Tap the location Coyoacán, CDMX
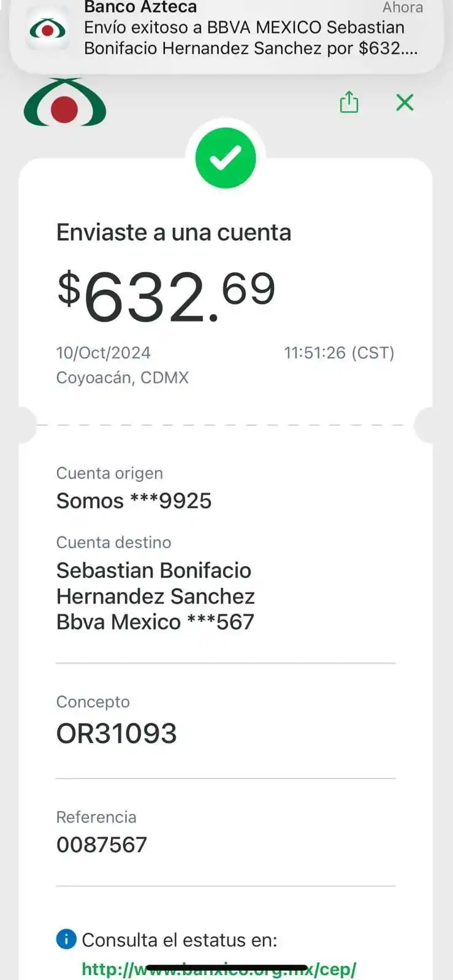The image size is (453, 980). (x=123, y=377)
